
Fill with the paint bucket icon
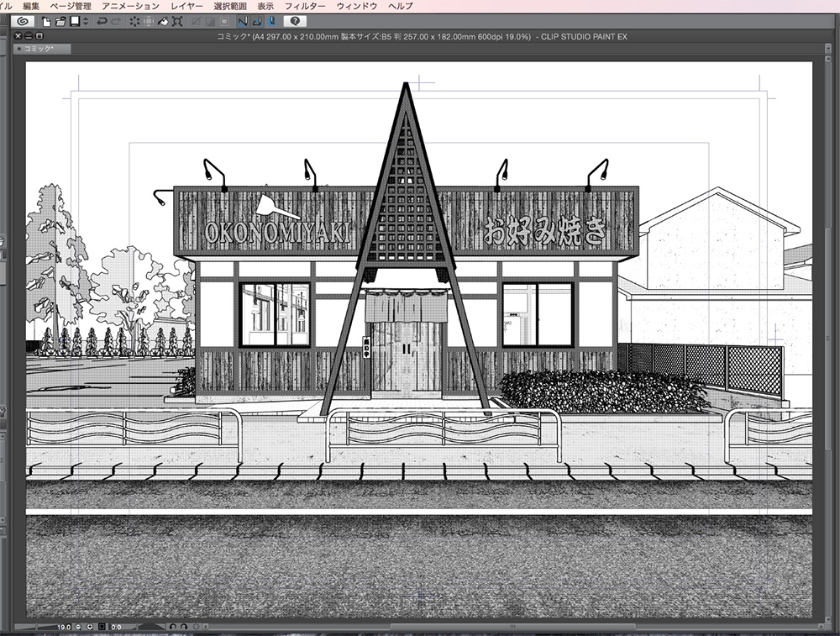coord(163,22)
